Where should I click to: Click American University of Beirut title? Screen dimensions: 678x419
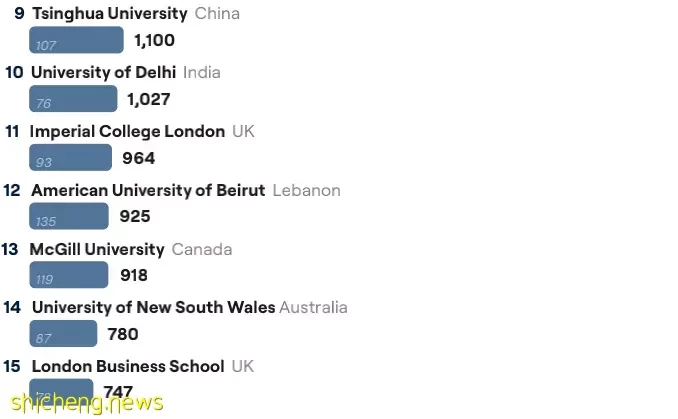pyautogui.click(x=148, y=190)
